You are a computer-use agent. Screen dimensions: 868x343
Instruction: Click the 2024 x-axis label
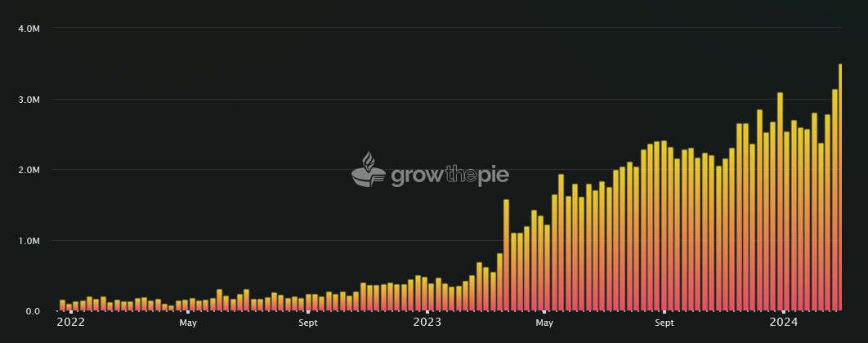point(784,323)
